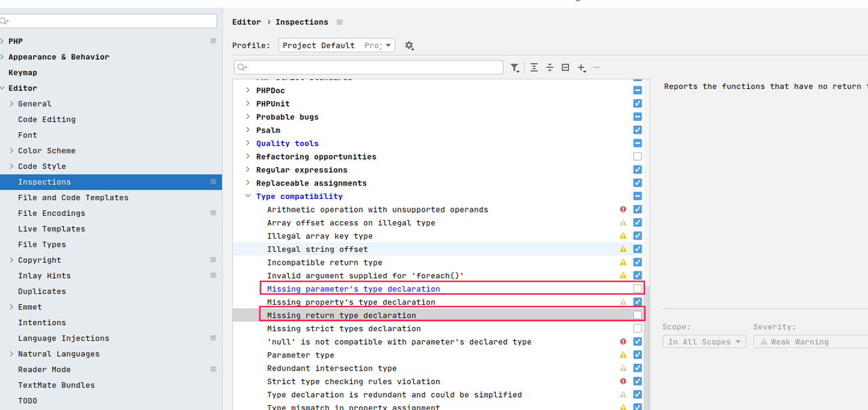Click error icon for 'null' is not compatible row
This screenshot has height=410, width=868.
point(623,342)
